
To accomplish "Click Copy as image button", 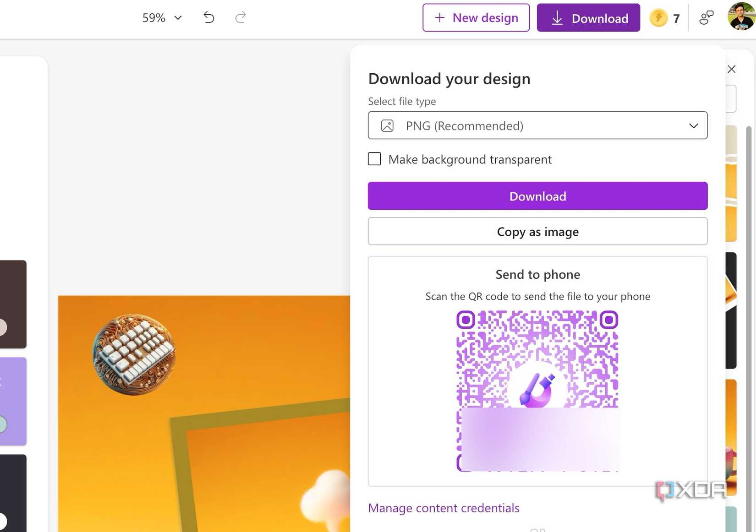I will (x=537, y=232).
